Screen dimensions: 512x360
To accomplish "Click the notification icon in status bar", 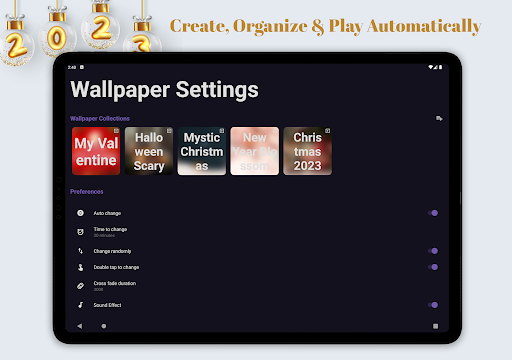I will (x=82, y=67).
